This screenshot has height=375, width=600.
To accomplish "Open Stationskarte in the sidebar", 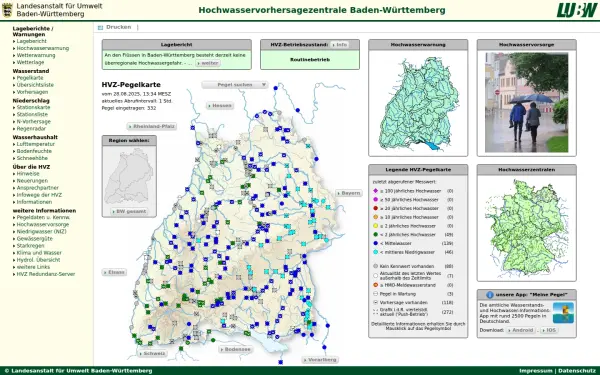I will (33, 107).
